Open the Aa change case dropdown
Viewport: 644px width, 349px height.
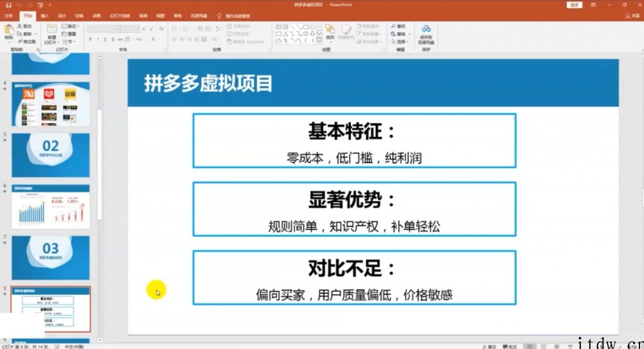[x=140, y=39]
